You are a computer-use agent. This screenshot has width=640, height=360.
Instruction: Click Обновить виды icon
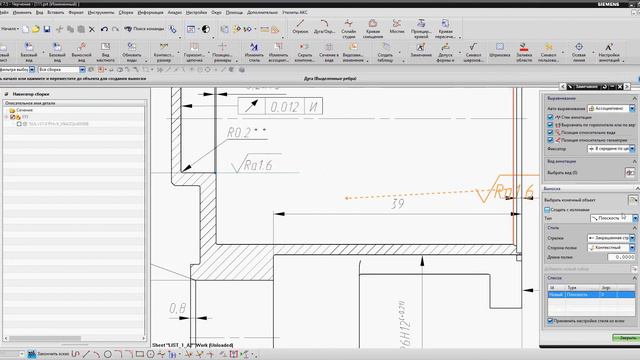131,52
